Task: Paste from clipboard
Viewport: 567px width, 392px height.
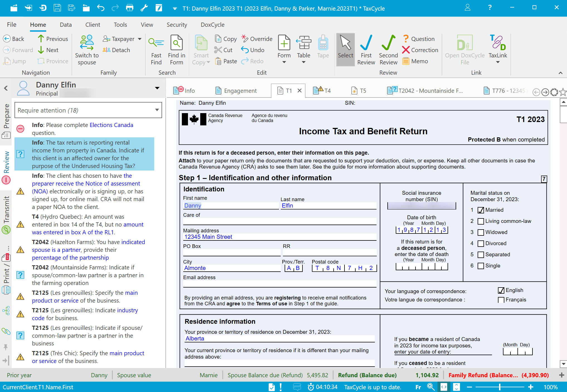Action: [x=226, y=61]
